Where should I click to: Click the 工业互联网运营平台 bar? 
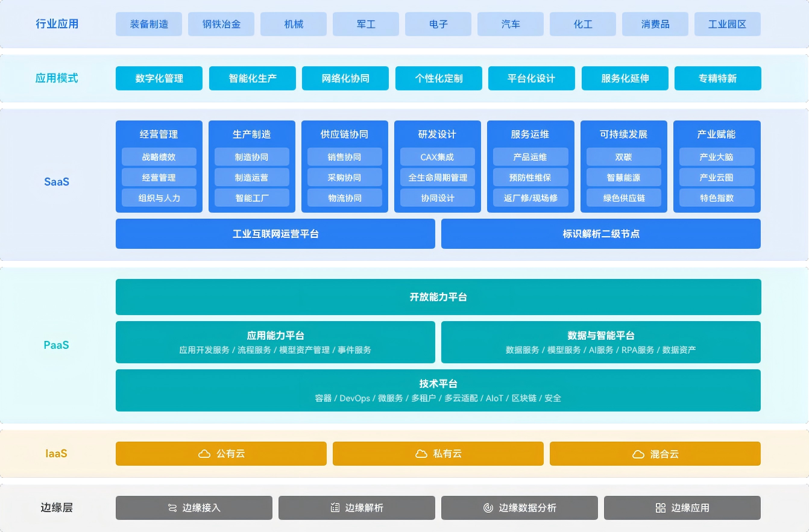(x=275, y=234)
